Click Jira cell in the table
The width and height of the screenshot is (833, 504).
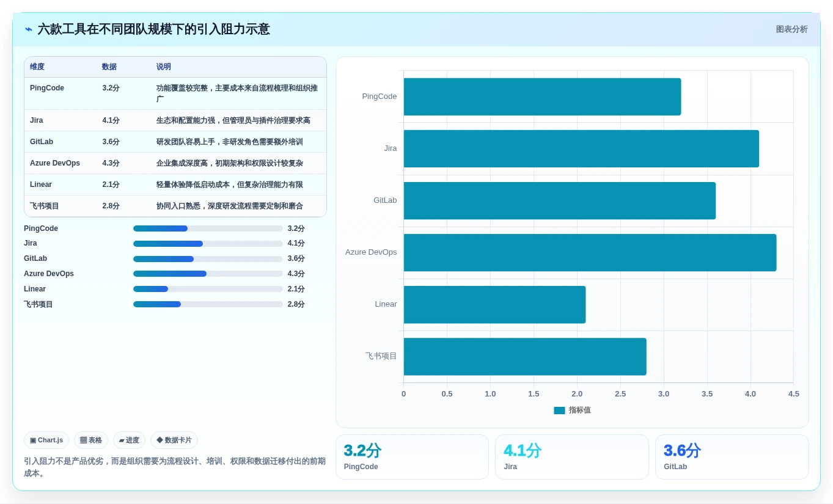pos(37,120)
